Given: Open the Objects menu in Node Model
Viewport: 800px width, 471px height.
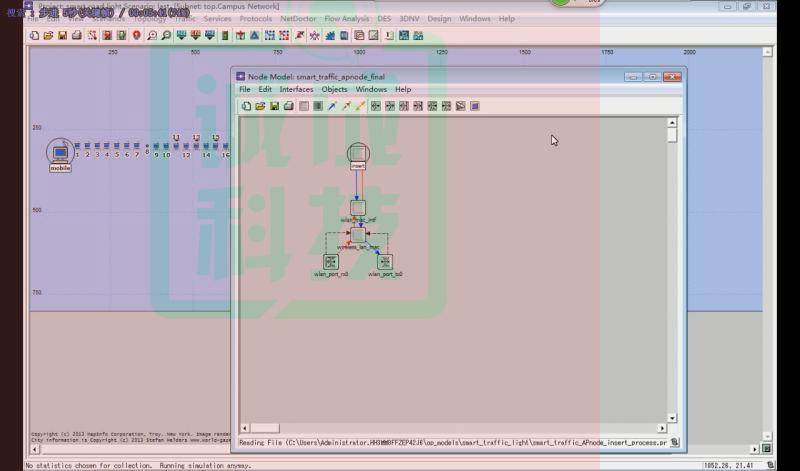Looking at the screenshot, I should (x=334, y=89).
